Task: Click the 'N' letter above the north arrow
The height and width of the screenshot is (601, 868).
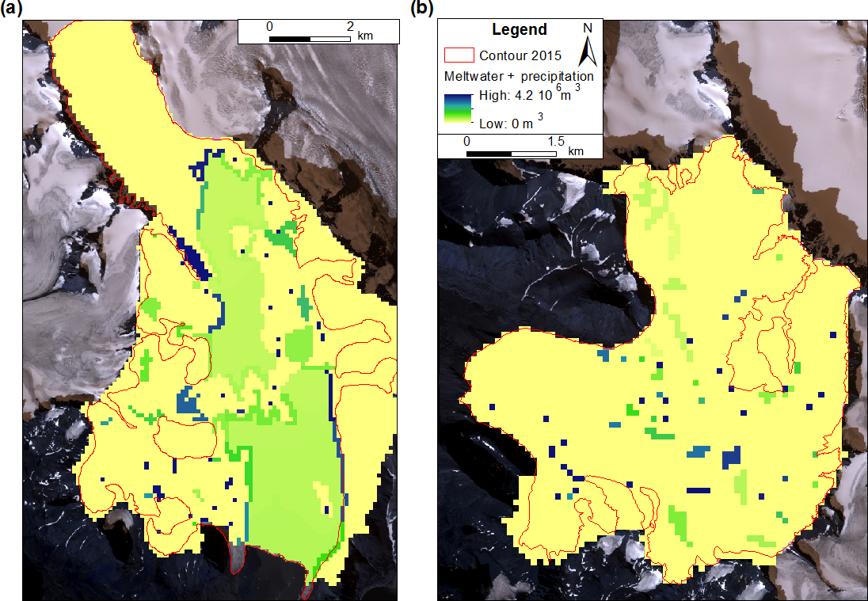Action: coord(588,29)
